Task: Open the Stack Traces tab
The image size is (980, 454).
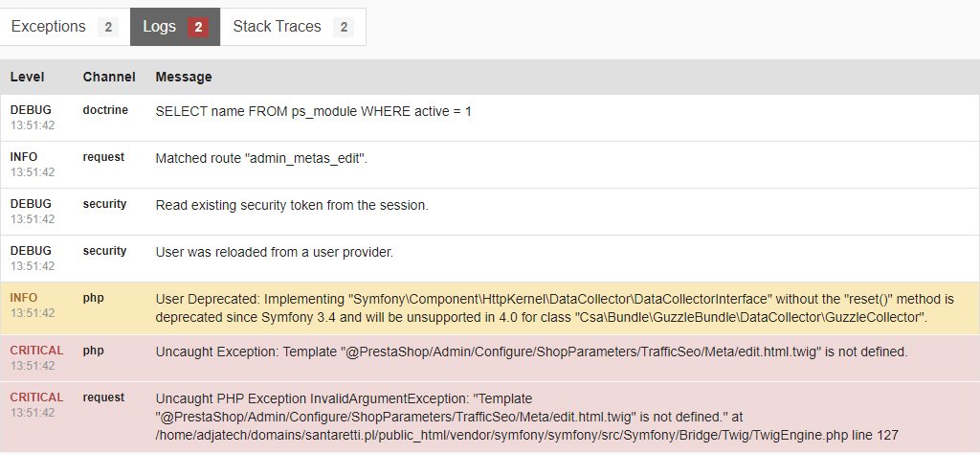Action: point(277,27)
